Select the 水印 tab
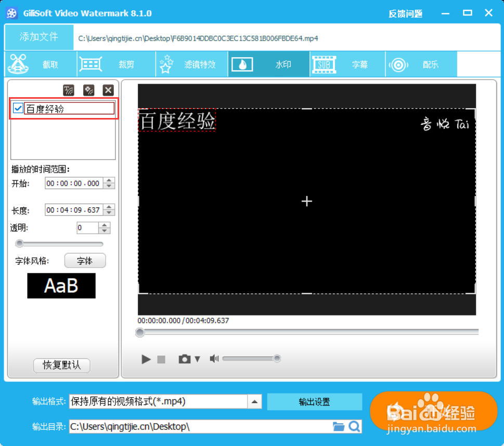Viewport: 504px width, 446px height. coord(269,64)
